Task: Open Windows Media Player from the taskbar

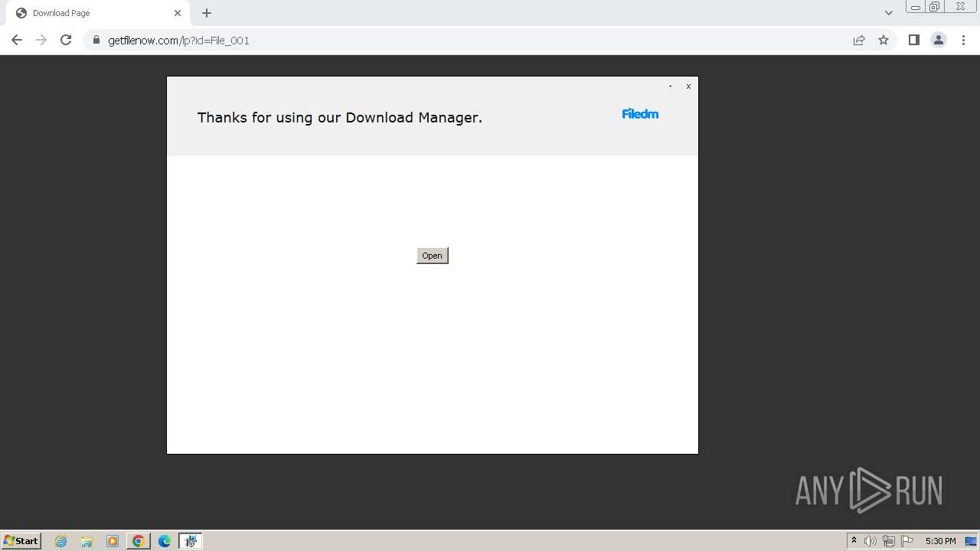Action: 113,541
